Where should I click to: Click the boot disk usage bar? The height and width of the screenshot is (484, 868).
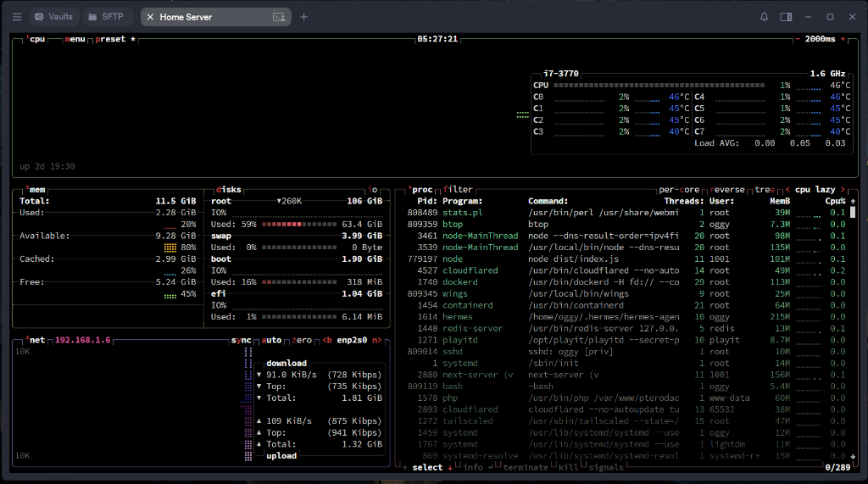coord(299,282)
